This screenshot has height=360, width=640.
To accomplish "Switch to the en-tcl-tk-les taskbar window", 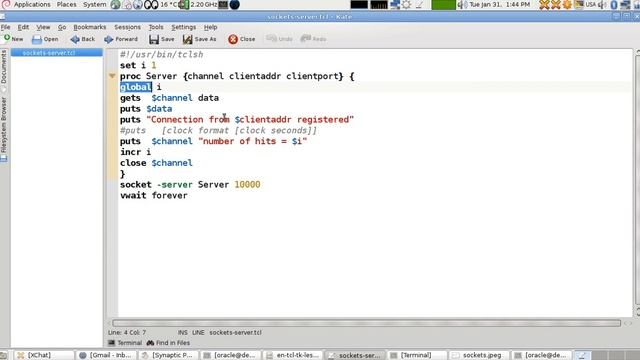I will coord(293,355).
